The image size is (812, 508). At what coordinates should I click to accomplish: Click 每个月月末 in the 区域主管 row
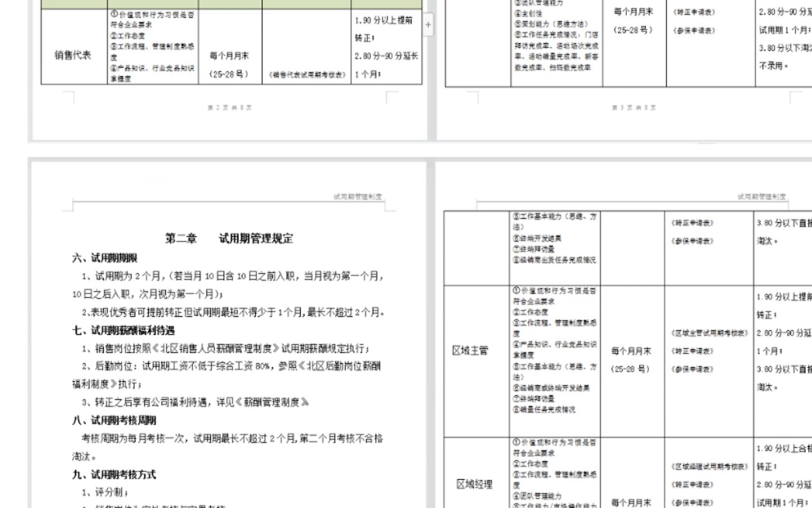[631, 351]
